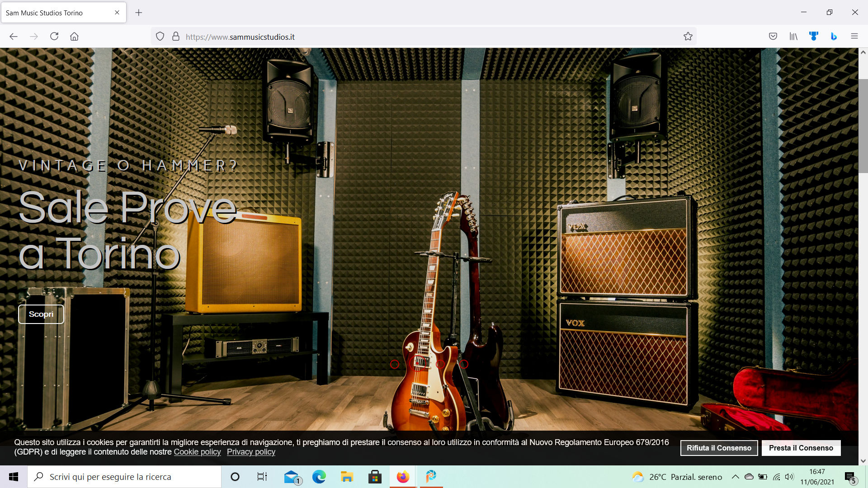Show site security padlock information
Screen dimensions: 868x488
[176, 37]
